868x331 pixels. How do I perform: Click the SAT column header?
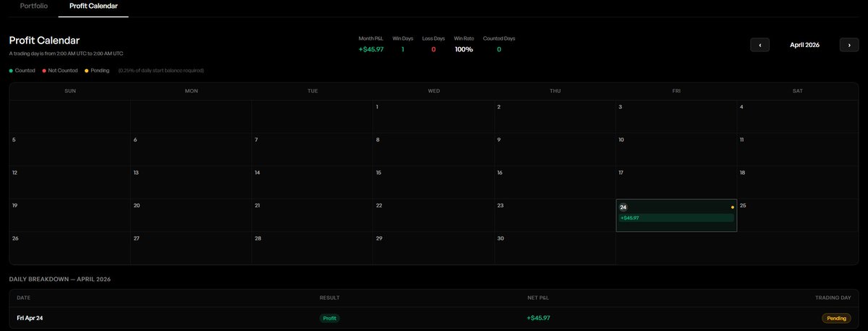coord(798,91)
